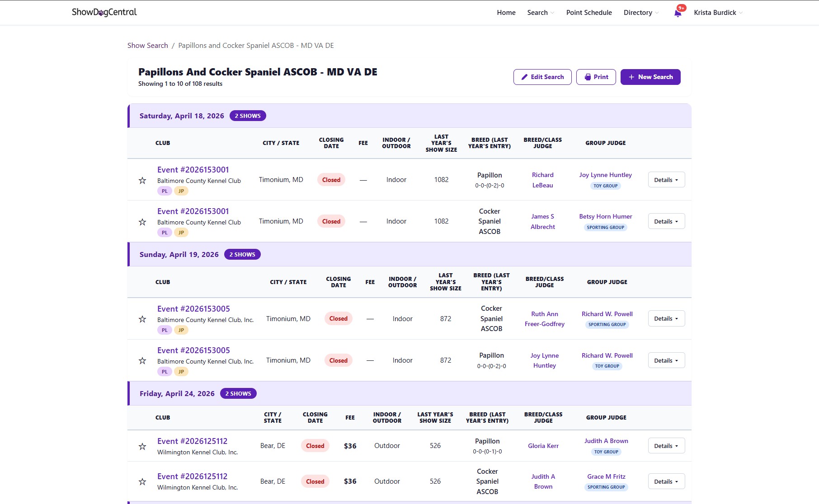Open the Directory dropdown in the navbar
The image size is (819, 504).
point(640,12)
